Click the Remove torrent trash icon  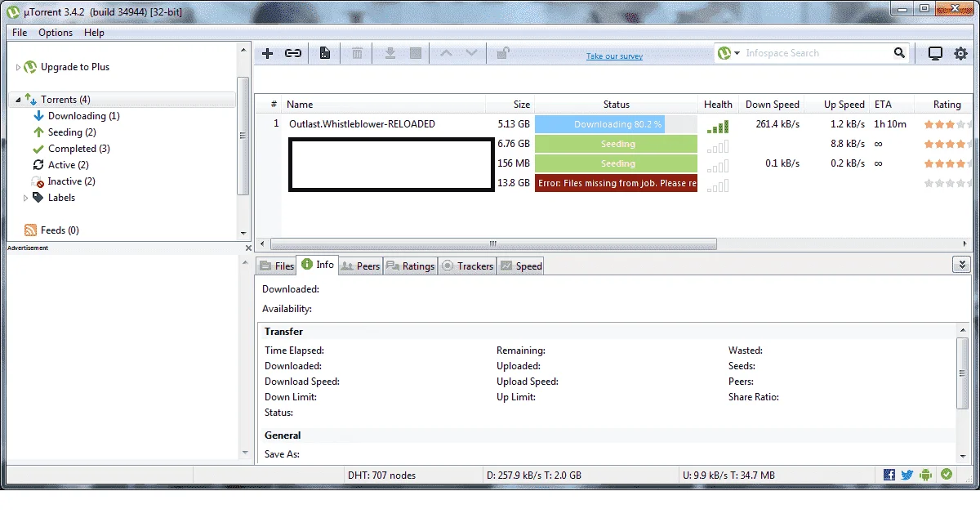click(x=357, y=53)
